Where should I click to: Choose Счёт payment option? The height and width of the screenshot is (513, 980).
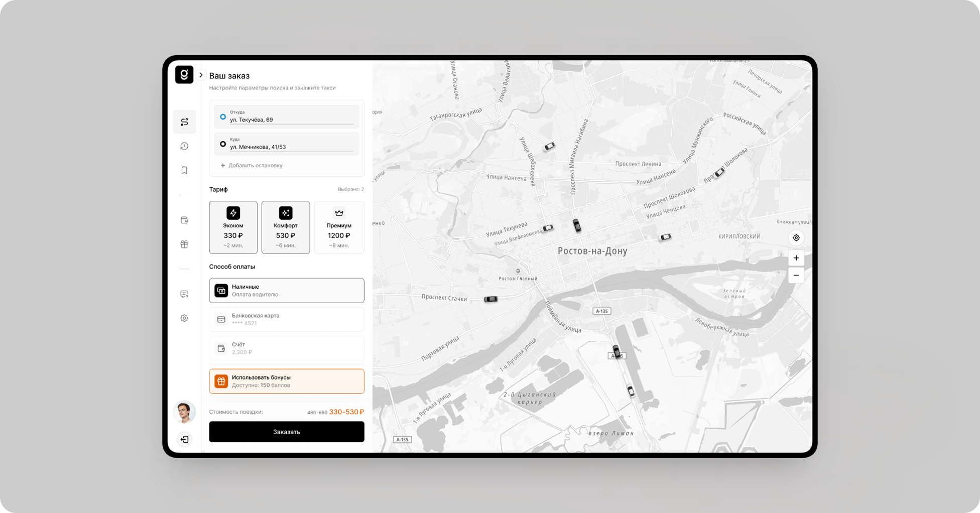[287, 348]
